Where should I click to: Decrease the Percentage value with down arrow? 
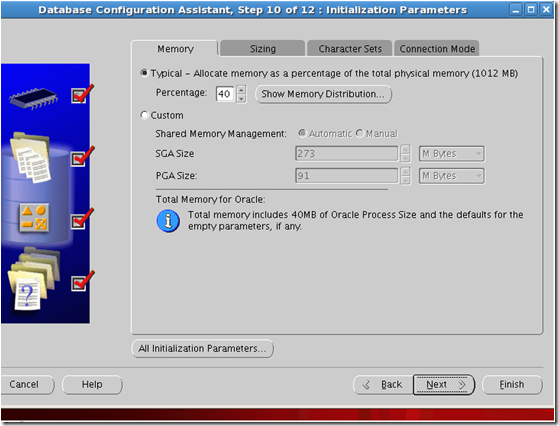pos(241,98)
